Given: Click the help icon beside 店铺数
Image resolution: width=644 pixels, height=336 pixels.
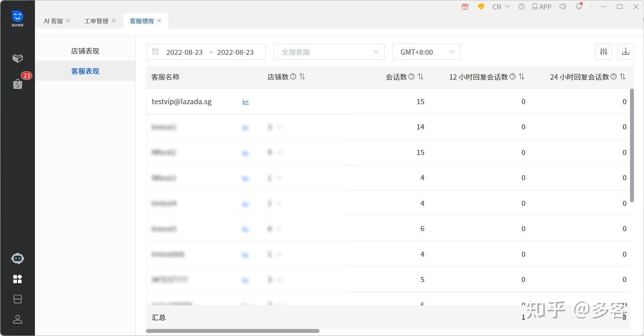Looking at the screenshot, I should (x=293, y=77).
